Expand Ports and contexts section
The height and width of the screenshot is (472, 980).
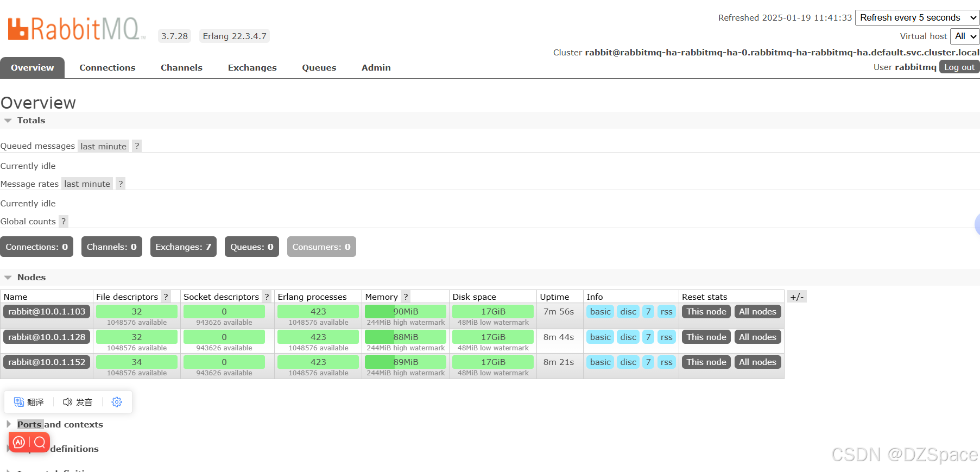pos(8,424)
